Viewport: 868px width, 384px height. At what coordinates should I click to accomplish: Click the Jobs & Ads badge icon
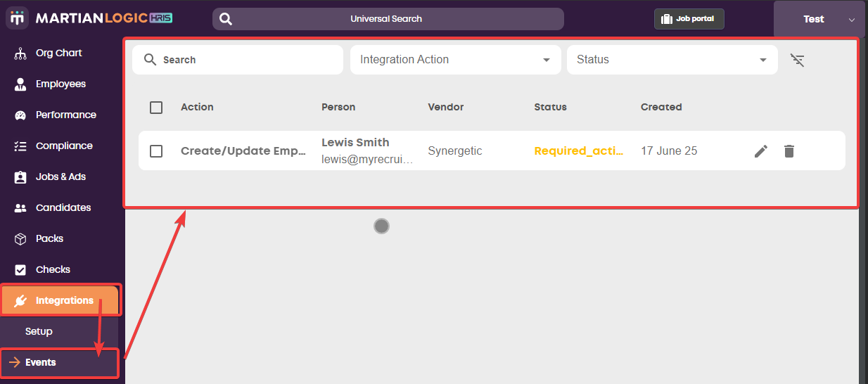coord(20,177)
